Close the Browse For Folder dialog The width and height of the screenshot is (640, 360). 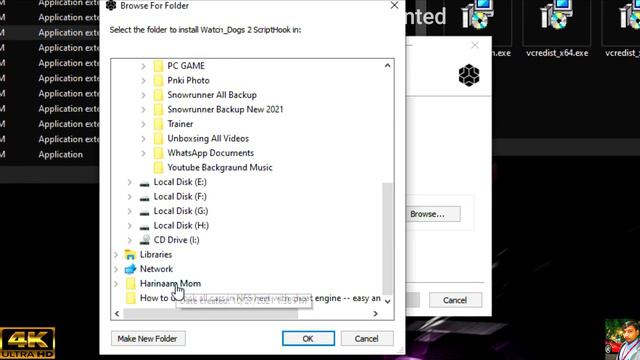(394, 5)
